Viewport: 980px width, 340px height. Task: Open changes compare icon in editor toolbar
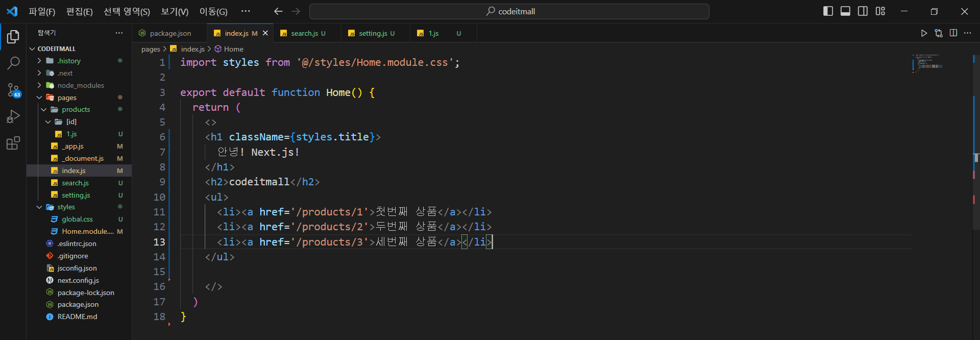[938, 33]
